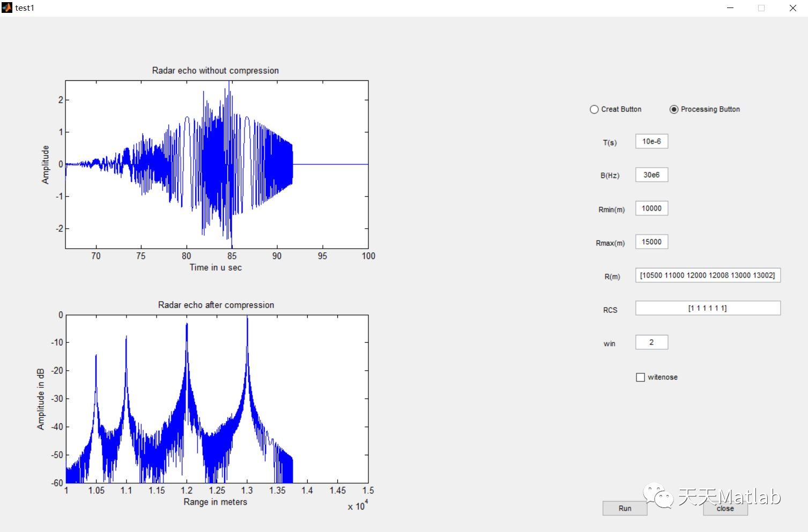Click the close button in panel
This screenshot has width=808, height=532.
pos(725,508)
